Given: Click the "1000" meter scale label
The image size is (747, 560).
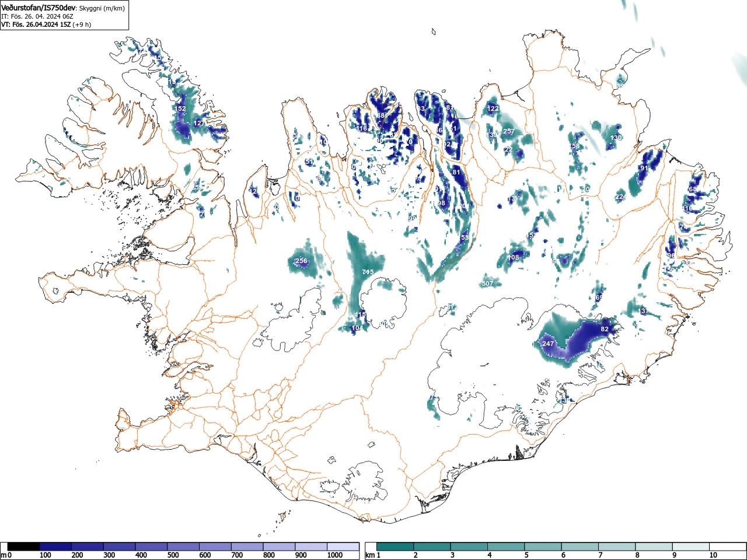Looking at the screenshot, I should coord(335,555).
